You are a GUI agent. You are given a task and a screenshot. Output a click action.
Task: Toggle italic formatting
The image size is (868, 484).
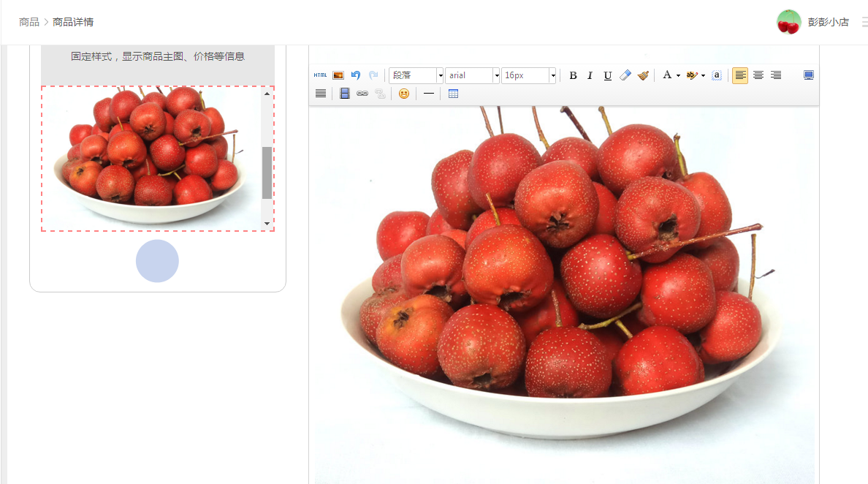[590, 75]
